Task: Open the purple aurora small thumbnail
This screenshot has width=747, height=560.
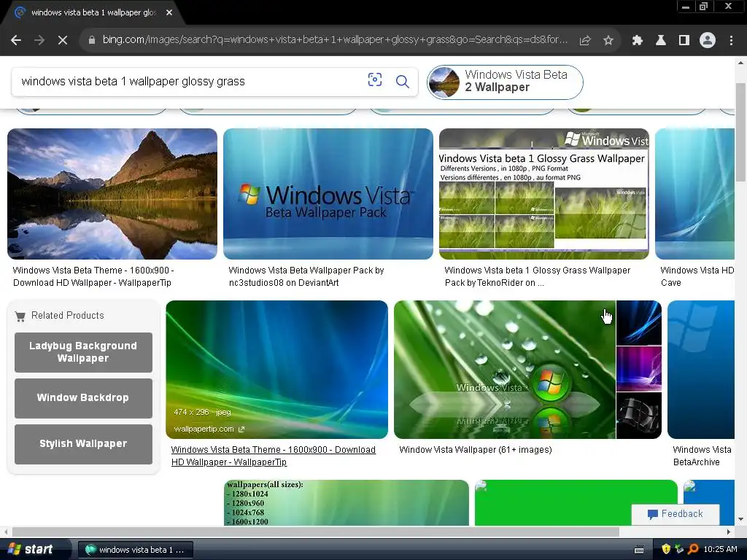Action: (x=639, y=369)
